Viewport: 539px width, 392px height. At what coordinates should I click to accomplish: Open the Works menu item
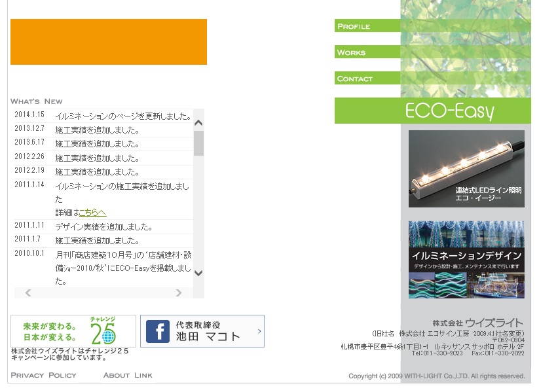tap(367, 52)
